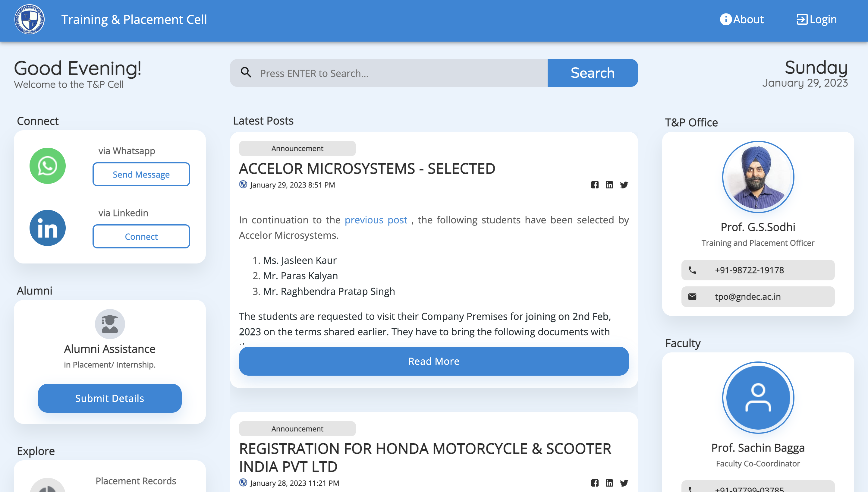The width and height of the screenshot is (868, 492).
Task: Click the Search button
Action: [x=593, y=73]
